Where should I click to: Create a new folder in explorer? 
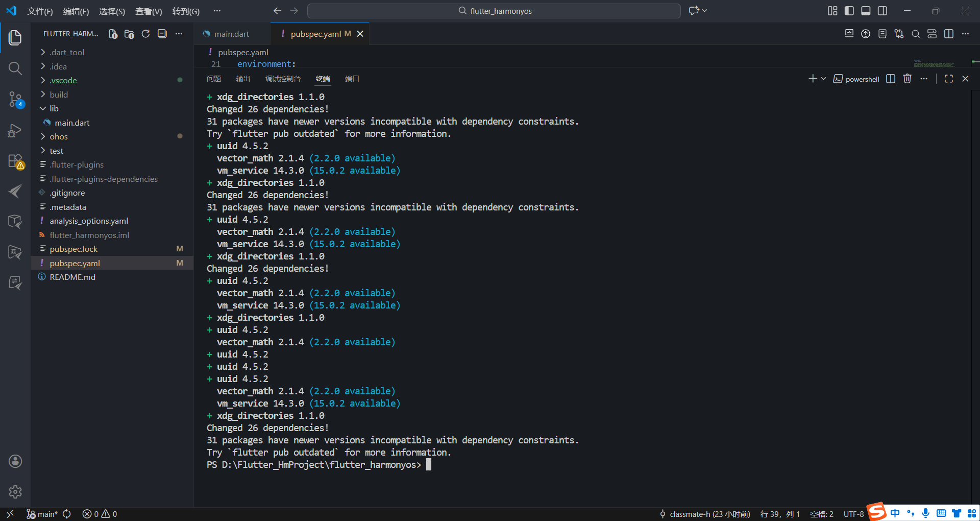point(129,34)
